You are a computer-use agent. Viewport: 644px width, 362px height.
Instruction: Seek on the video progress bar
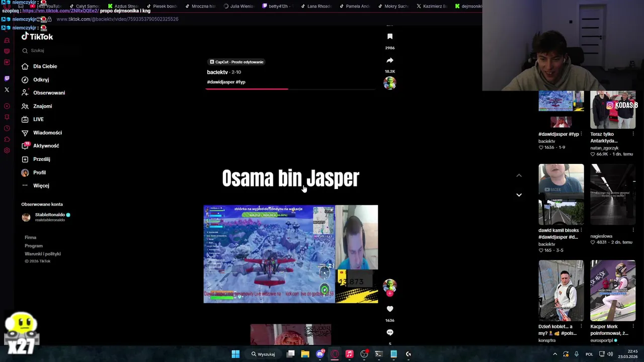291,89
